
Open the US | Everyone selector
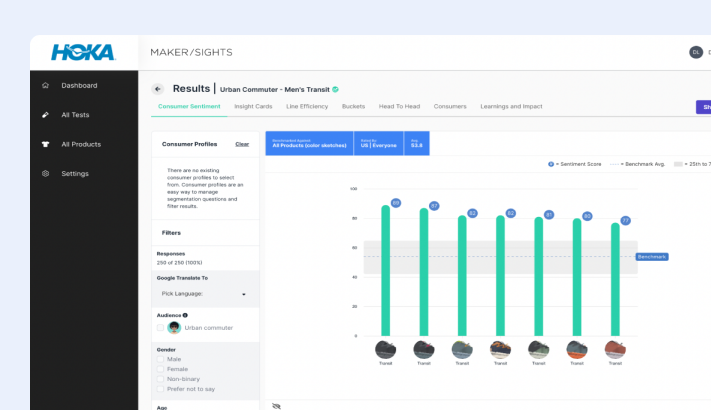click(377, 144)
